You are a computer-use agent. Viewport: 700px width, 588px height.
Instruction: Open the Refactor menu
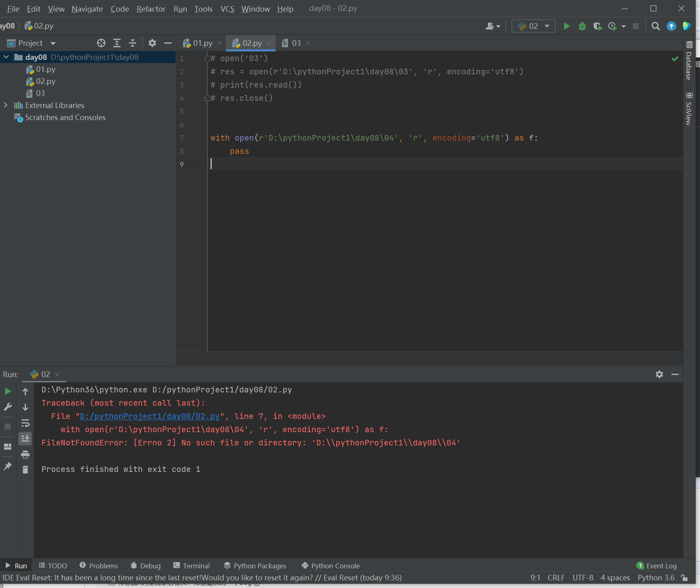point(151,9)
